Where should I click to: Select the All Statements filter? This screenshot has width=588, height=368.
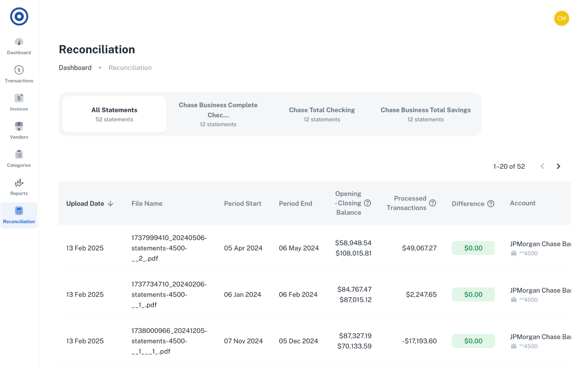(114, 114)
